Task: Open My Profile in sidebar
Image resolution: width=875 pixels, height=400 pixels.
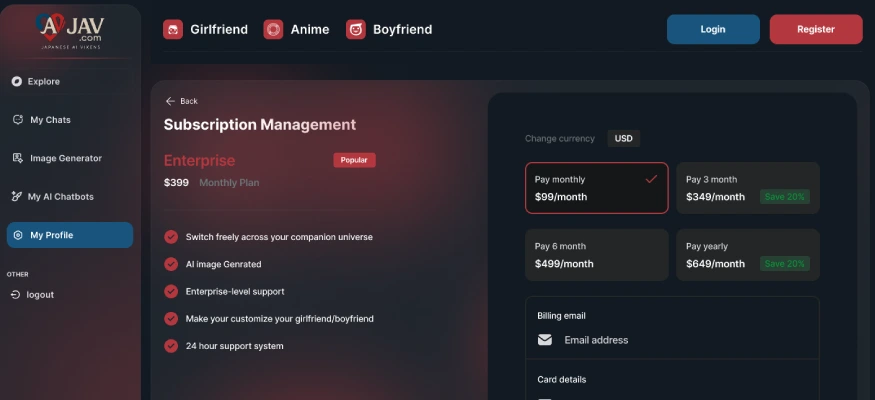Action: pos(69,235)
